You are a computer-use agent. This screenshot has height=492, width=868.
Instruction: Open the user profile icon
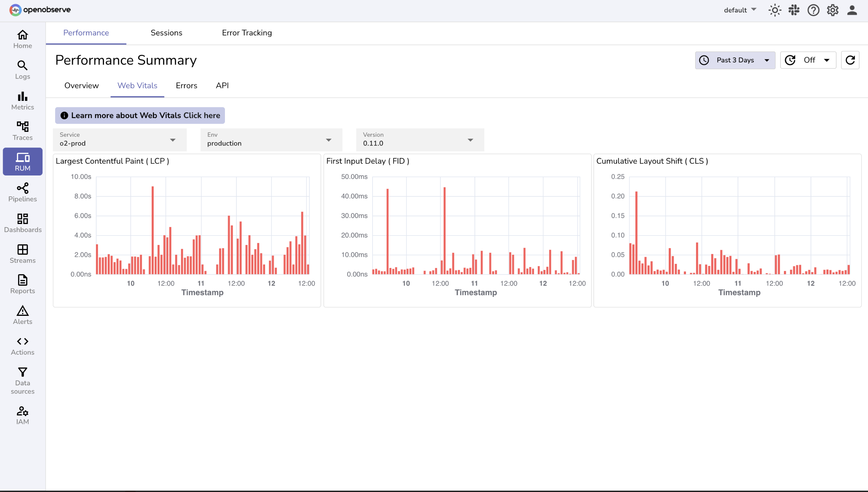(x=852, y=10)
